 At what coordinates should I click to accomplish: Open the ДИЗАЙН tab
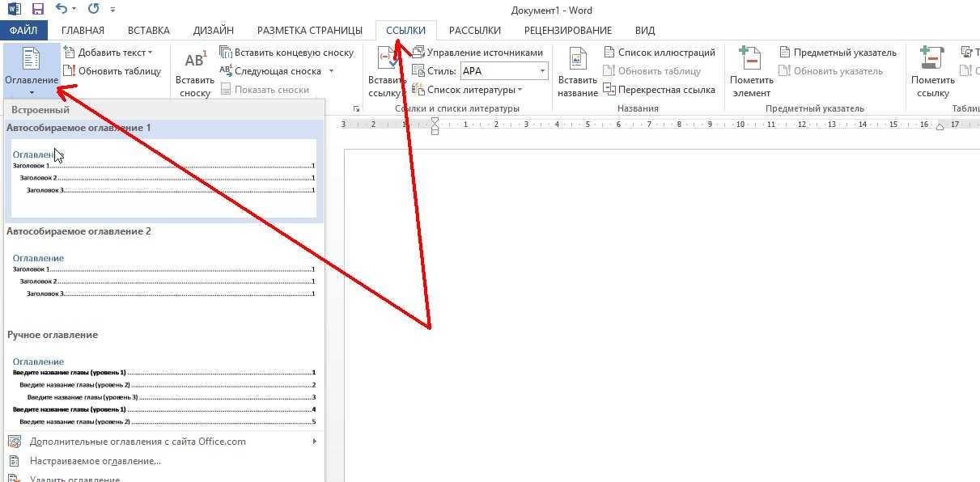click(x=214, y=31)
